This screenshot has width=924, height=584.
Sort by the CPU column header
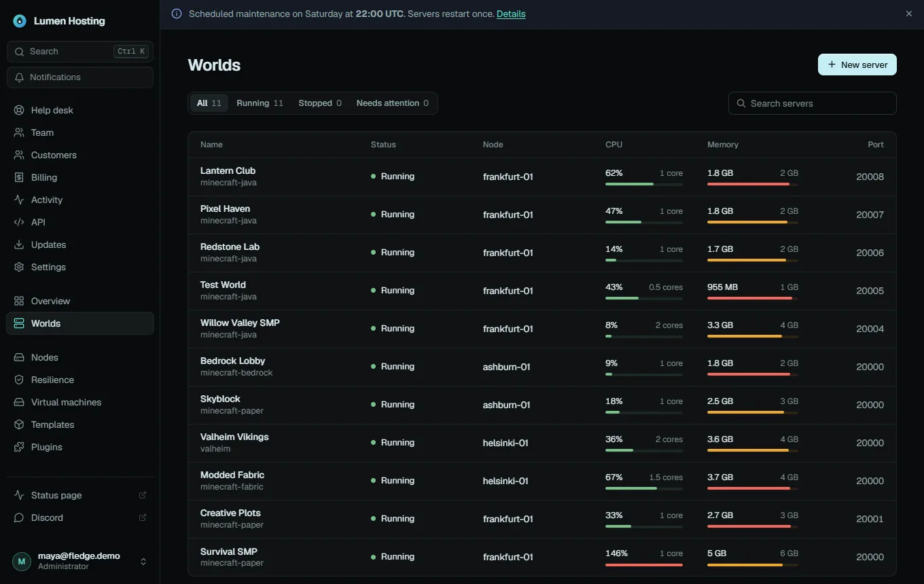614,145
